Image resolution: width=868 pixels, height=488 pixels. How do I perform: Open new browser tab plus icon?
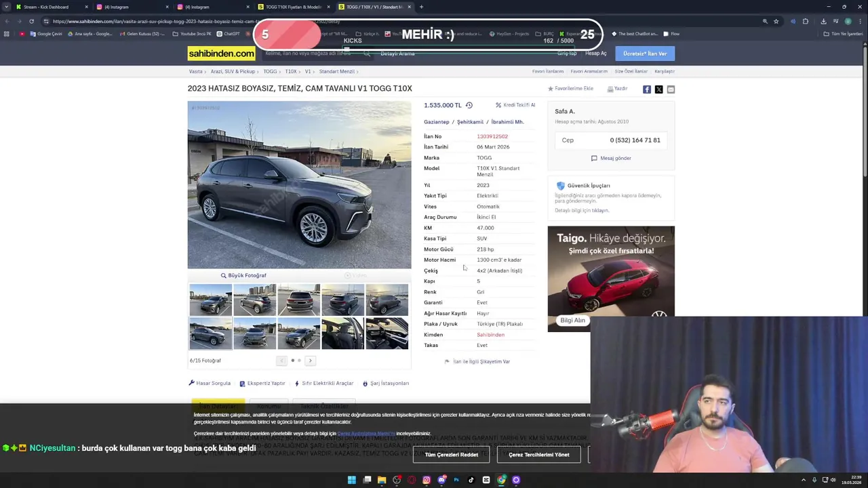coord(421,7)
